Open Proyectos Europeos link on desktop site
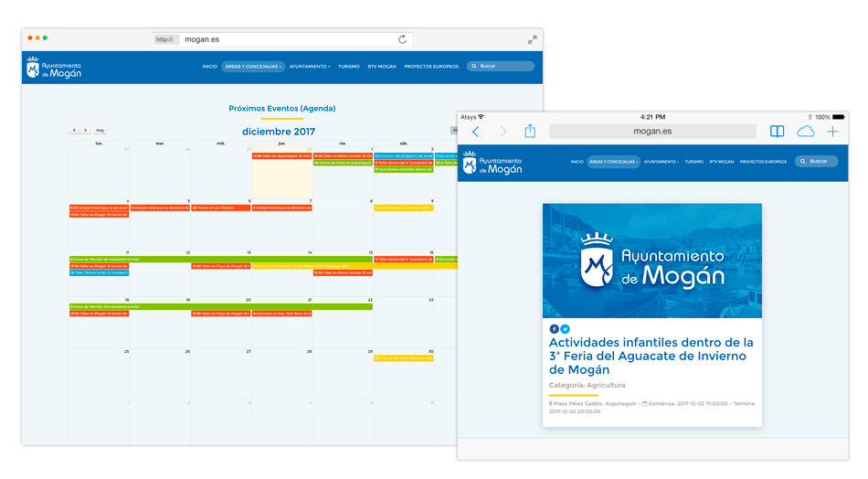This screenshot has height=479, width=868. pyautogui.click(x=431, y=67)
